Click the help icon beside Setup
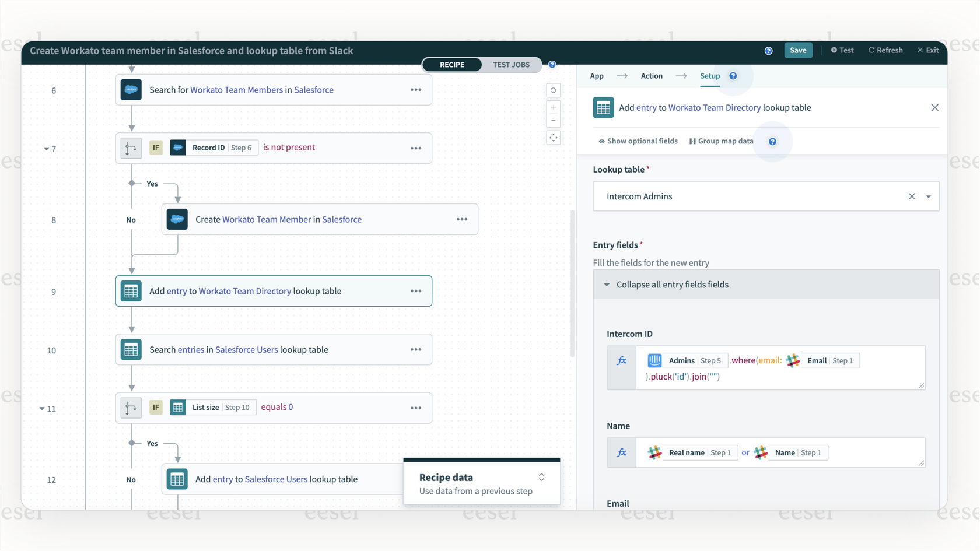The width and height of the screenshot is (980, 551). (x=733, y=76)
